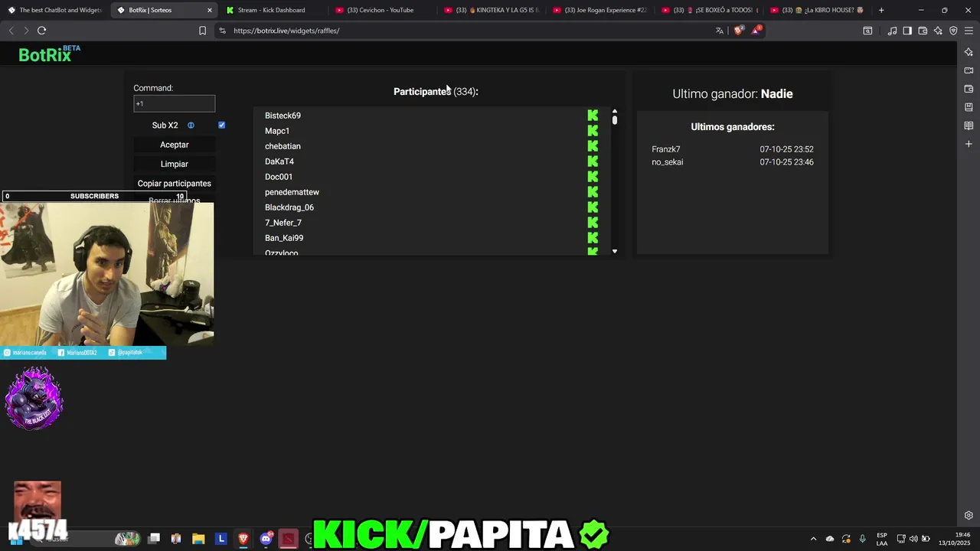Go forward to the next page
The width and height of the screenshot is (980, 551).
pos(26,31)
